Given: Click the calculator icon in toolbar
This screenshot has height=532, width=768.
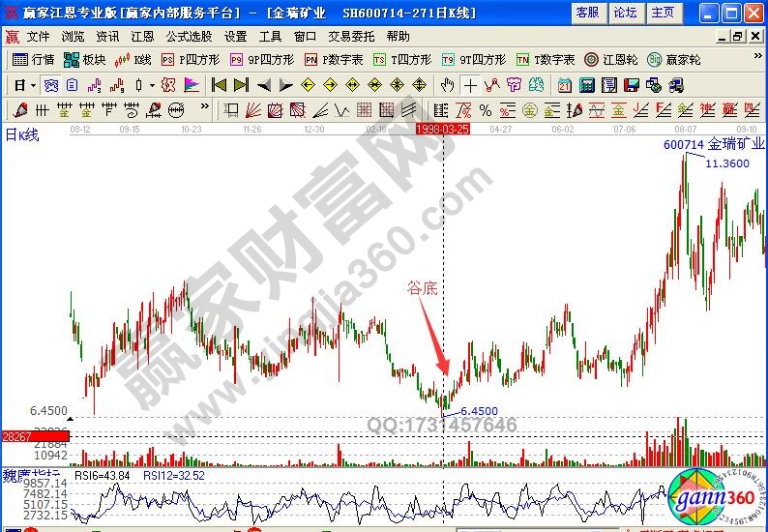Looking at the screenshot, I should [585, 84].
